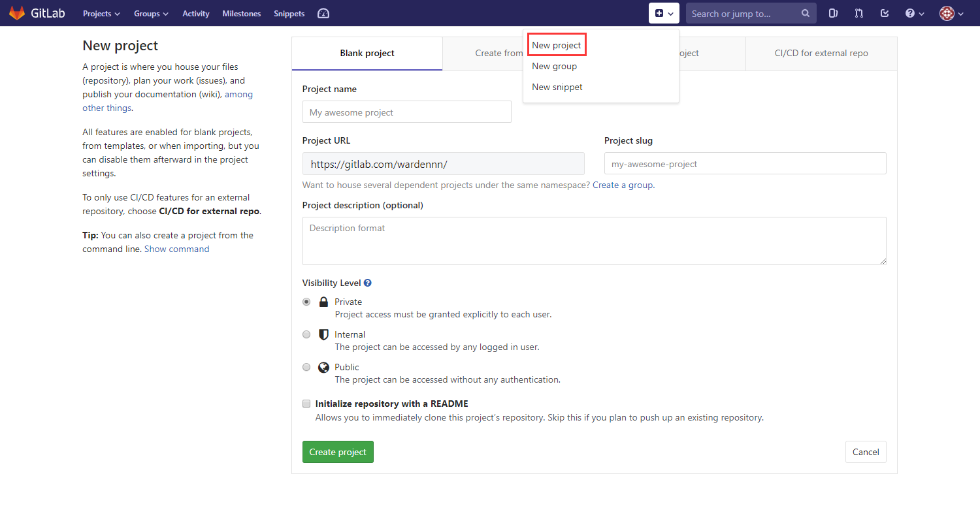This screenshot has height=510, width=980.
Task: Click the Show command link
Action: [x=177, y=249]
